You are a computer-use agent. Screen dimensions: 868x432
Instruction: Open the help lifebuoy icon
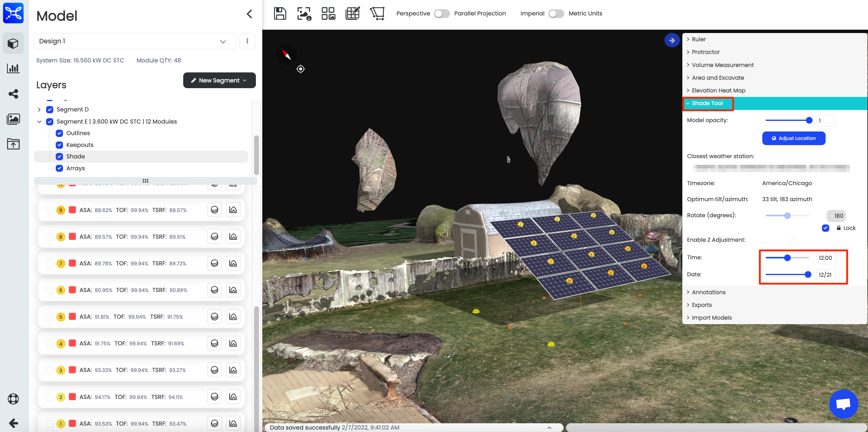(x=13, y=399)
